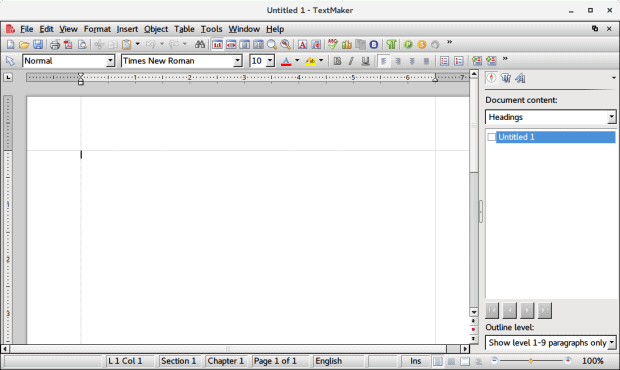620x370 pixels.
Task: Click the object selection arrow tool
Action: pos(10,61)
